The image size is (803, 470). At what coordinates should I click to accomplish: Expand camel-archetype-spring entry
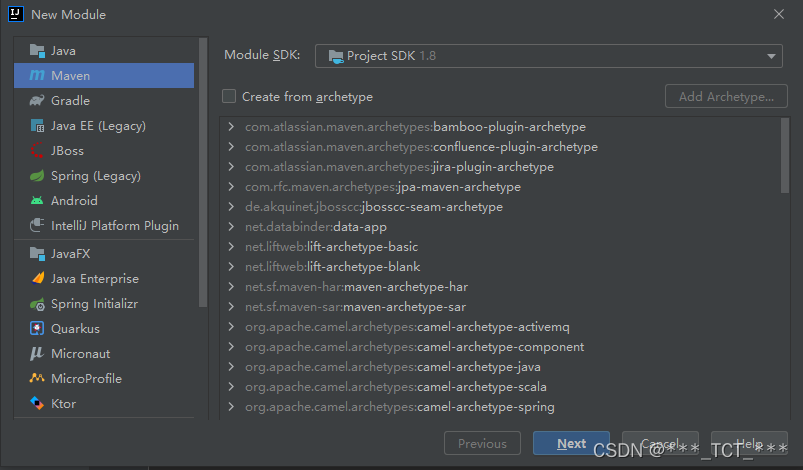(x=231, y=406)
